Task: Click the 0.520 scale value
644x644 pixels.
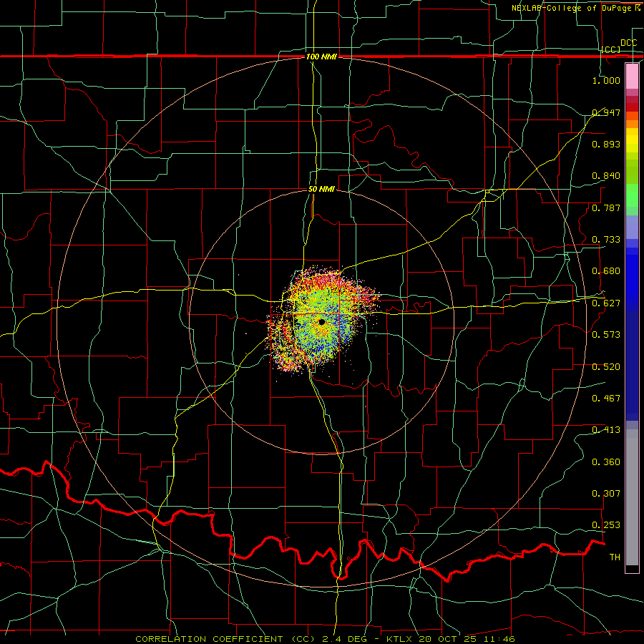Action: point(606,366)
